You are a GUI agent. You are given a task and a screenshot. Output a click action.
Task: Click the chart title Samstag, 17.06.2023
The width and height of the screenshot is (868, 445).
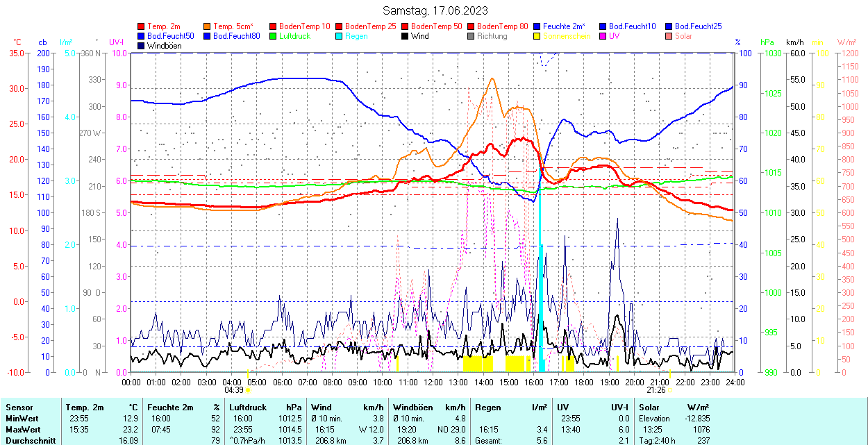[435, 10]
